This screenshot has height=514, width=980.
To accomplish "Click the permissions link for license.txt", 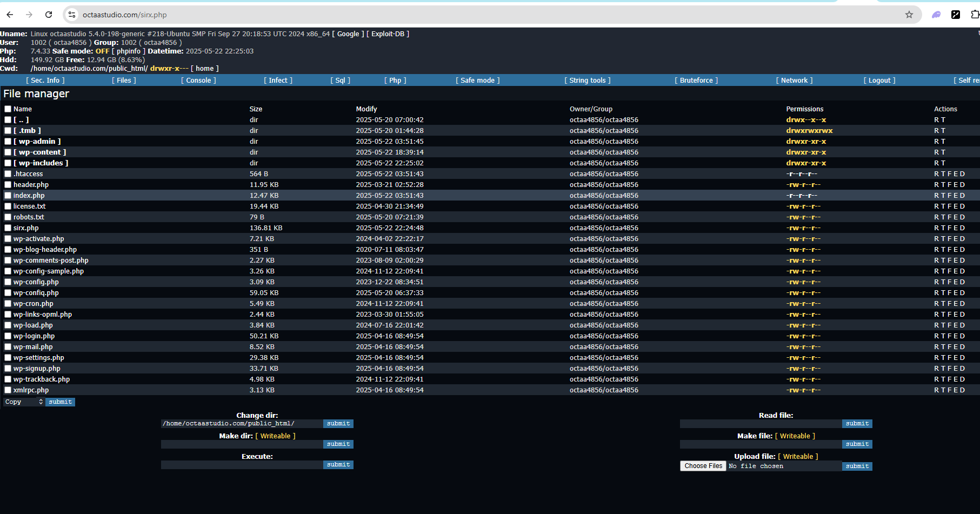I will click(x=803, y=206).
